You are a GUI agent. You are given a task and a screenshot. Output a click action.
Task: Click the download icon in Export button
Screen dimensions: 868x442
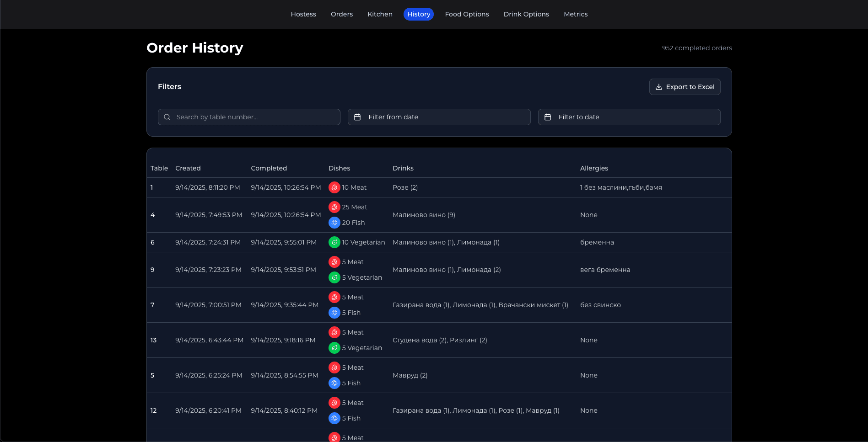coord(659,87)
